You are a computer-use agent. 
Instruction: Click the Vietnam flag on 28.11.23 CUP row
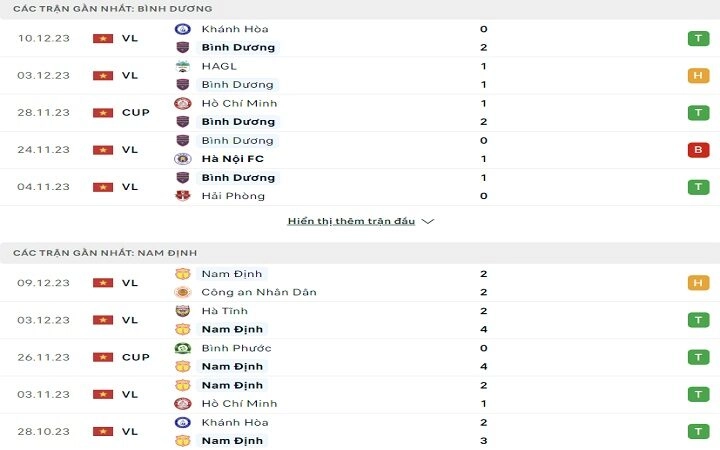point(103,112)
